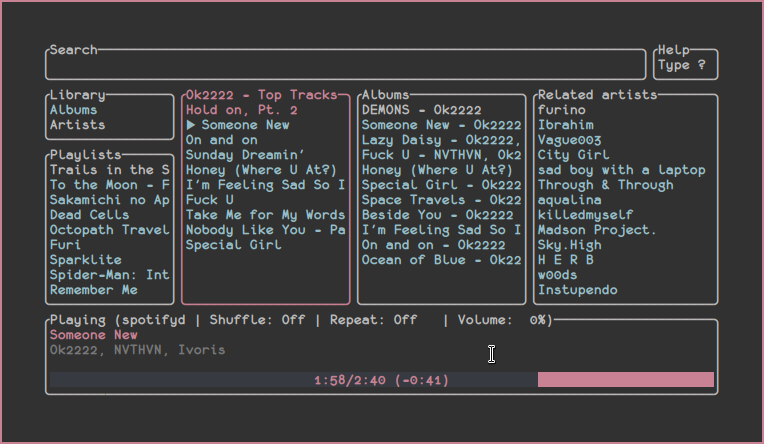The height and width of the screenshot is (444, 764).
Task: Open album 'Ocean of Blue - Ok22'
Action: pyautogui.click(x=441, y=260)
